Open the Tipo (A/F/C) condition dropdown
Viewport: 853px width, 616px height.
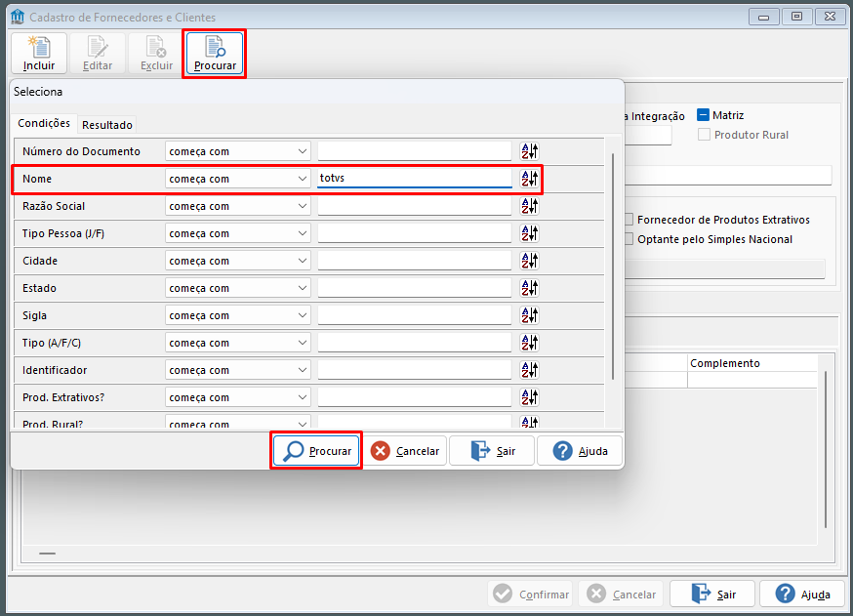(238, 343)
